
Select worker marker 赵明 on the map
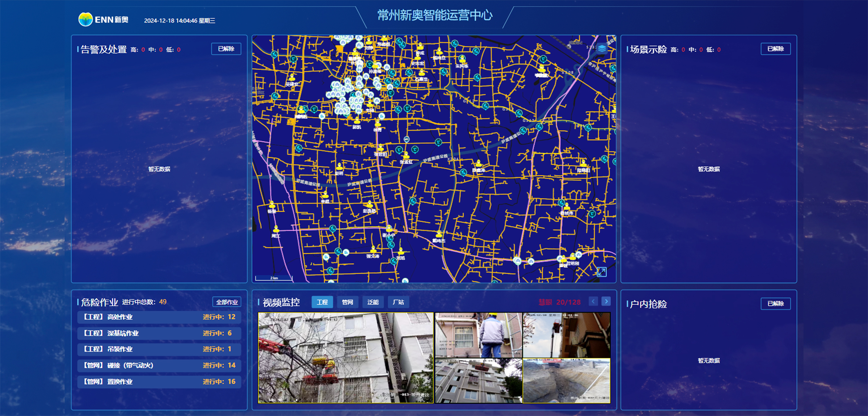pyautogui.click(x=339, y=167)
